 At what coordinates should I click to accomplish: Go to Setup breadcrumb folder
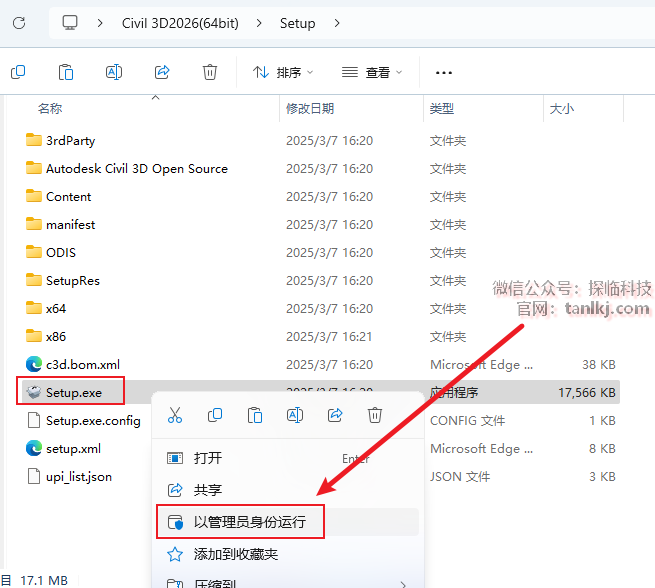297,23
